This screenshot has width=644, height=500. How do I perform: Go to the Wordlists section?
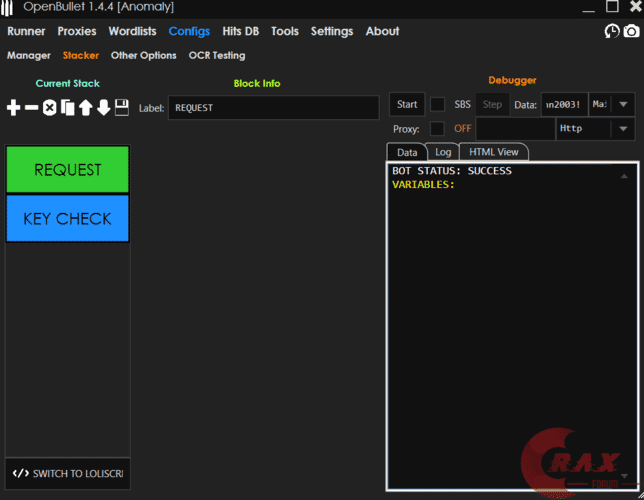point(132,31)
